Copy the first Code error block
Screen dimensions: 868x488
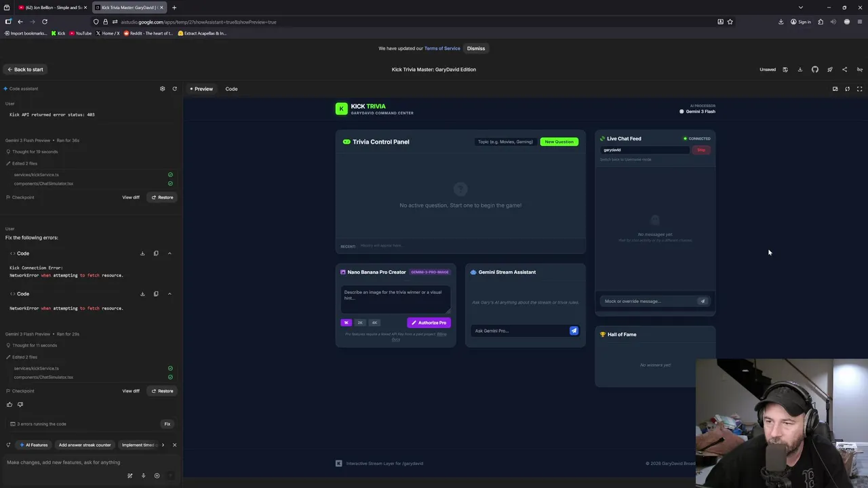coord(156,253)
